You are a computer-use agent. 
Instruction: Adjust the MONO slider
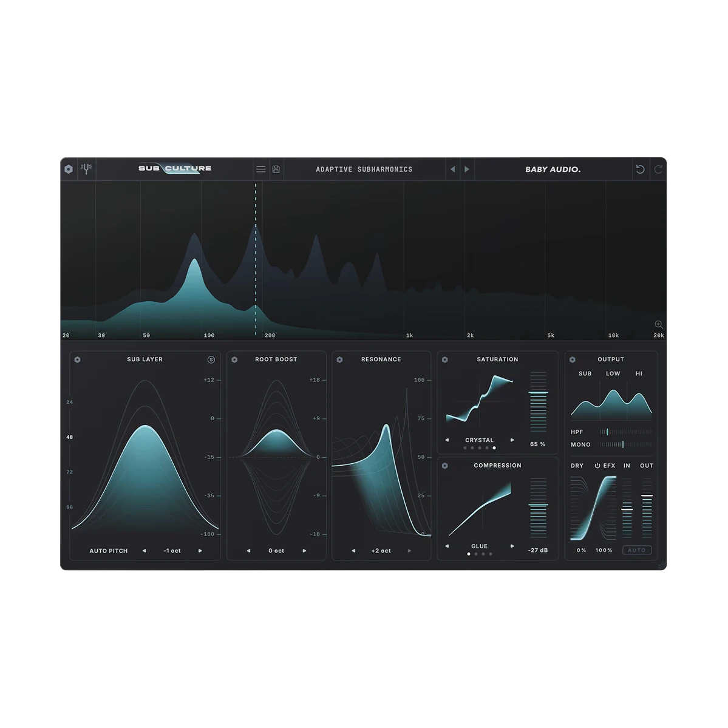625,444
